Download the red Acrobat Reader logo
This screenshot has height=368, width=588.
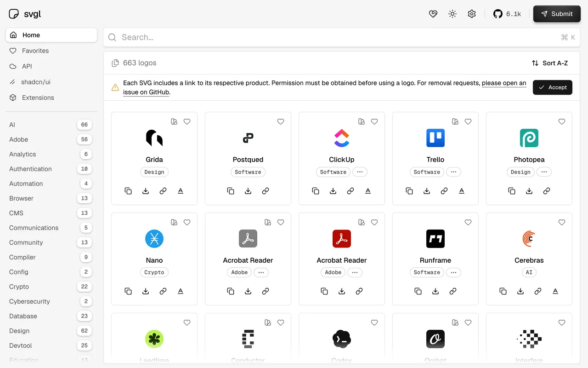(342, 291)
